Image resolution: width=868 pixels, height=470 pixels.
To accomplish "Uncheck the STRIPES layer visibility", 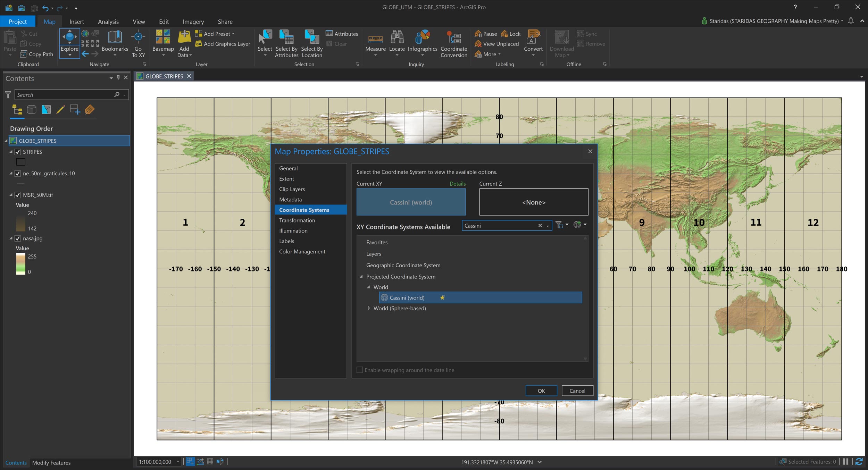I will tap(18, 152).
